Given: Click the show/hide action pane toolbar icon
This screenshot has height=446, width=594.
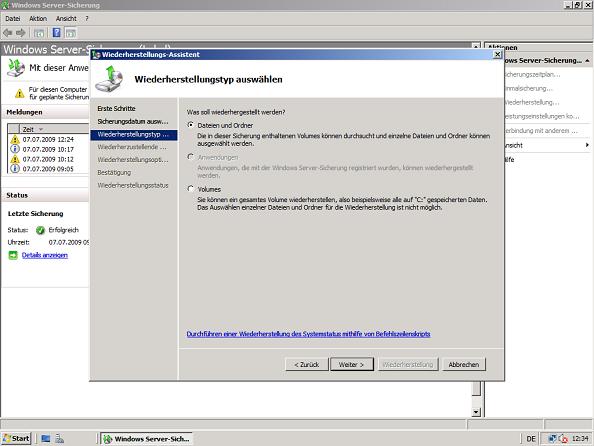Looking at the screenshot, I should [71, 33].
